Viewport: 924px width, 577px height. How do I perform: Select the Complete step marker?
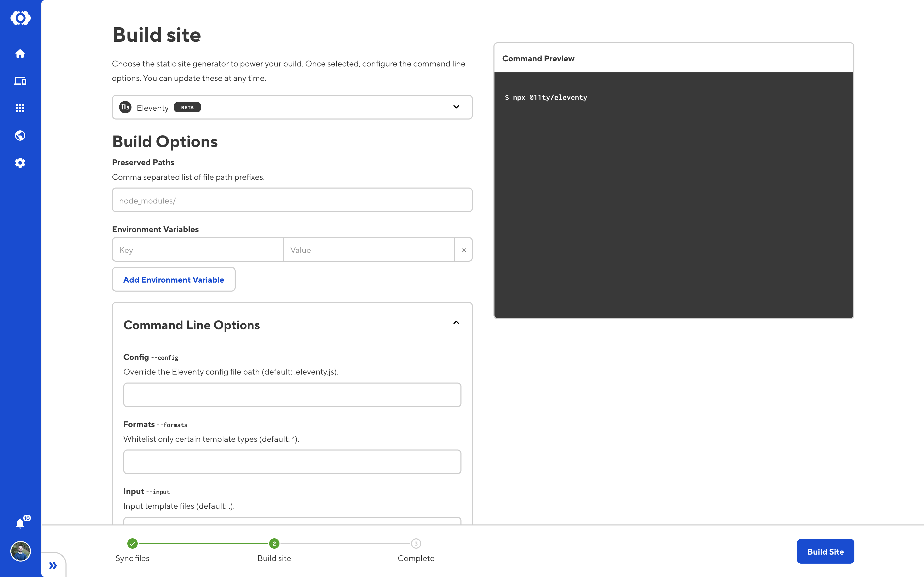(416, 544)
